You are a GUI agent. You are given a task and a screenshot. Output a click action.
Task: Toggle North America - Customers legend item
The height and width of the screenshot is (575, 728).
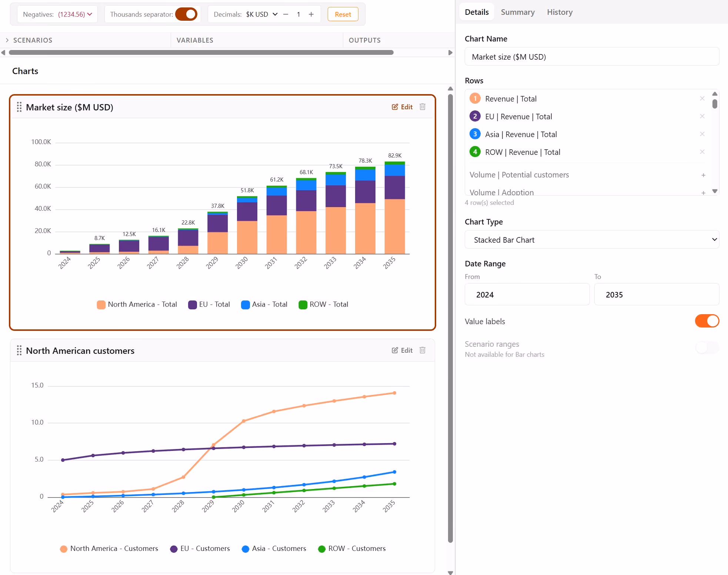pos(109,549)
